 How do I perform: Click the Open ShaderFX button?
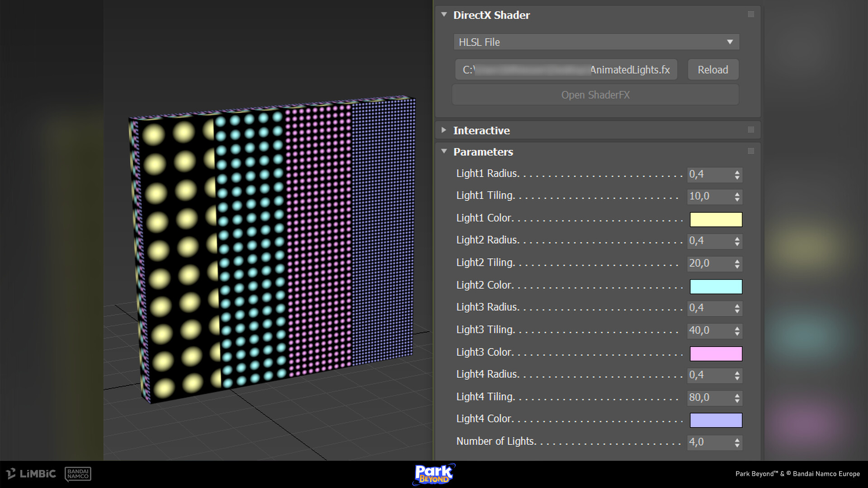[x=595, y=95]
